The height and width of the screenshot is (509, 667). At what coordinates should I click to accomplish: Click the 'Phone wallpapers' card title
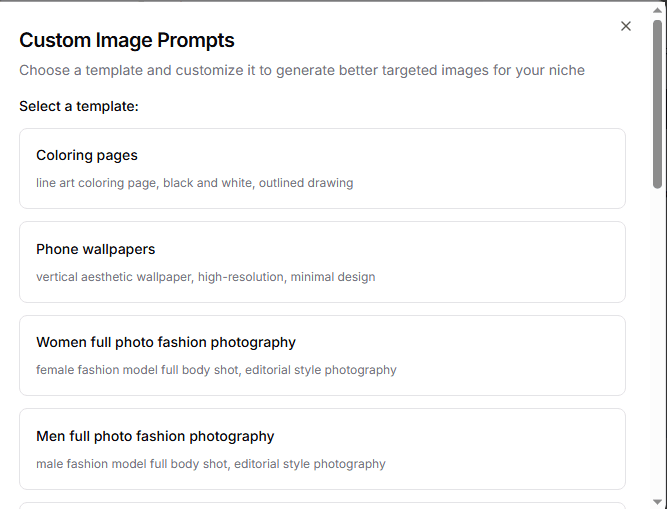coord(96,249)
